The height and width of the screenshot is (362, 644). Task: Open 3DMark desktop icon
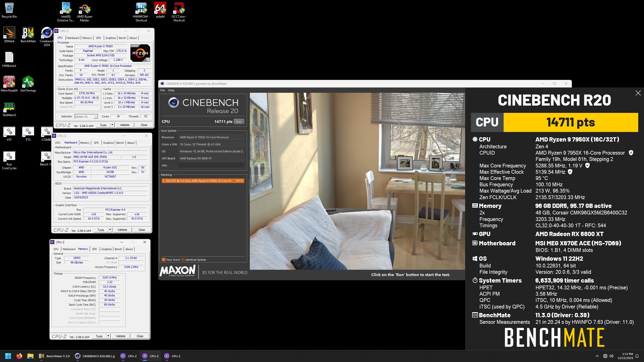tap(9, 35)
